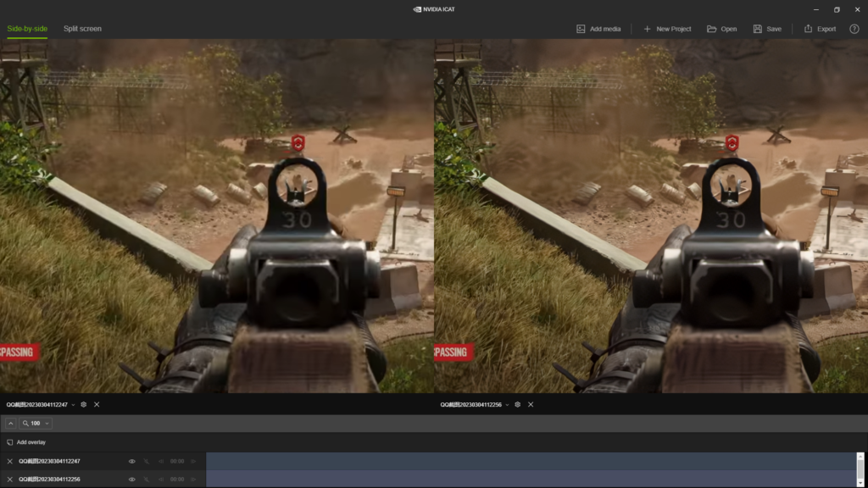This screenshot has height=488, width=868.
Task: Select track label QQ截图20230304112247 in timeline
Action: [x=49, y=461]
